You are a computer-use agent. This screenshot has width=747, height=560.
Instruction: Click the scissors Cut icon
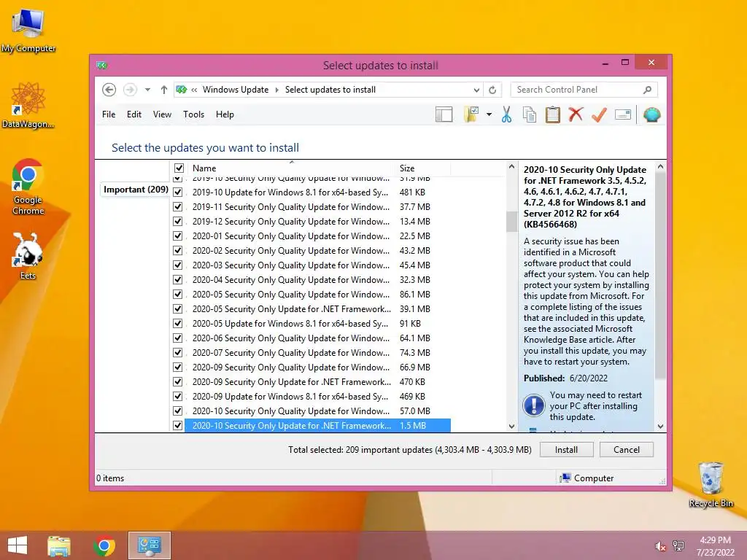[506, 114]
